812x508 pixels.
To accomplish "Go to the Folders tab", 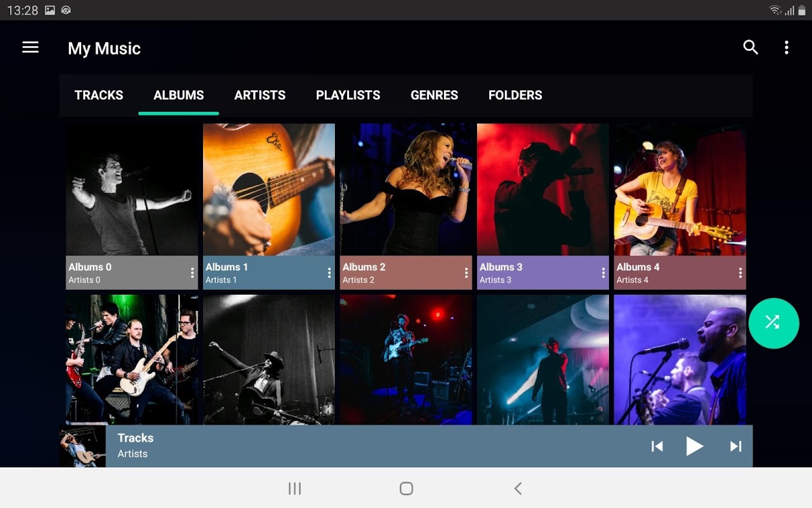I will point(515,96).
